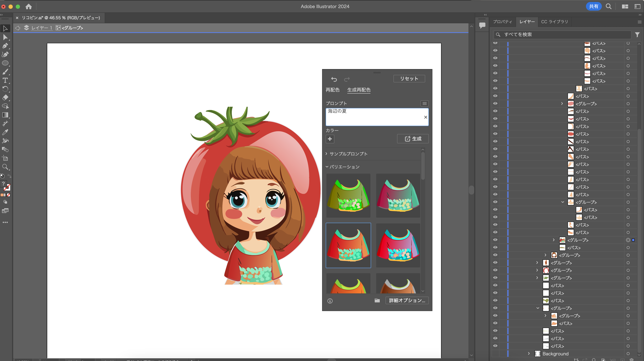Toggle eye of the topmost <パス> row
The height and width of the screenshot is (361, 644).
(x=495, y=43)
